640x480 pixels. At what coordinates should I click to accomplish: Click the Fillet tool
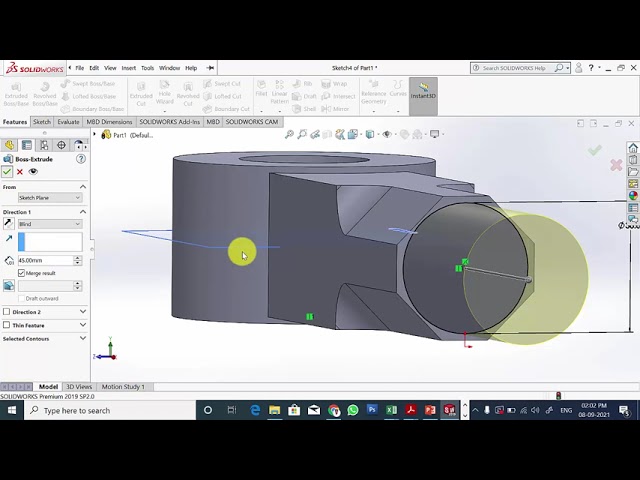(x=261, y=89)
